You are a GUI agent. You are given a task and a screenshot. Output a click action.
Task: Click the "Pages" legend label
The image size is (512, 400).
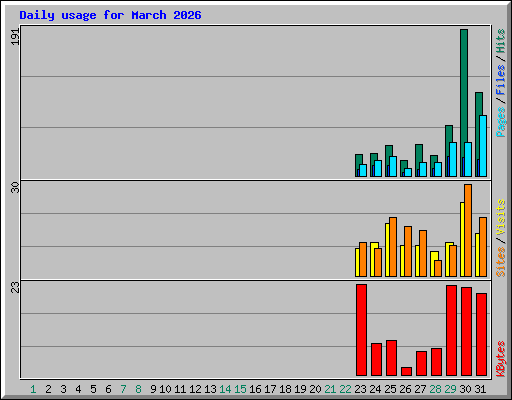pyautogui.click(x=500, y=122)
